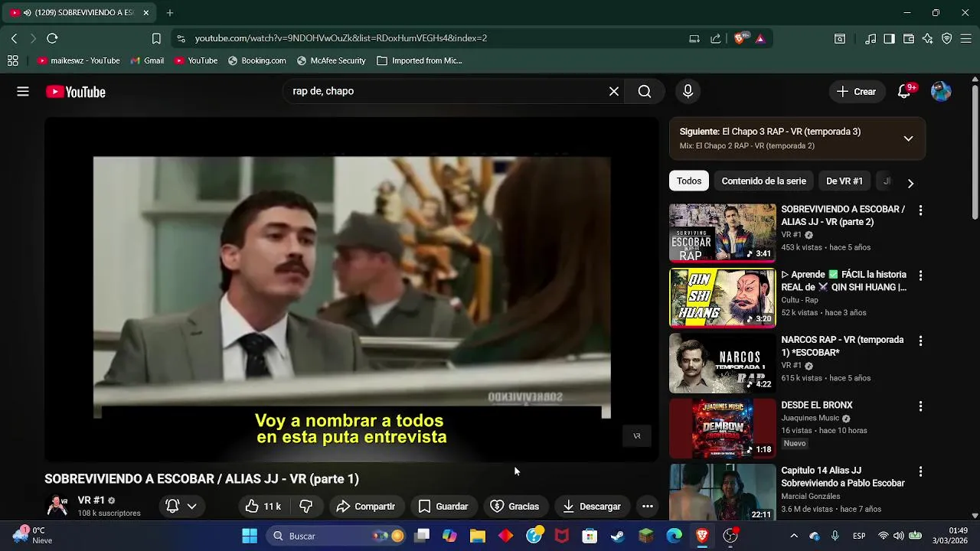The image size is (980, 551).
Task: Open Brave Leo AI sparkle icon
Action: tap(928, 38)
